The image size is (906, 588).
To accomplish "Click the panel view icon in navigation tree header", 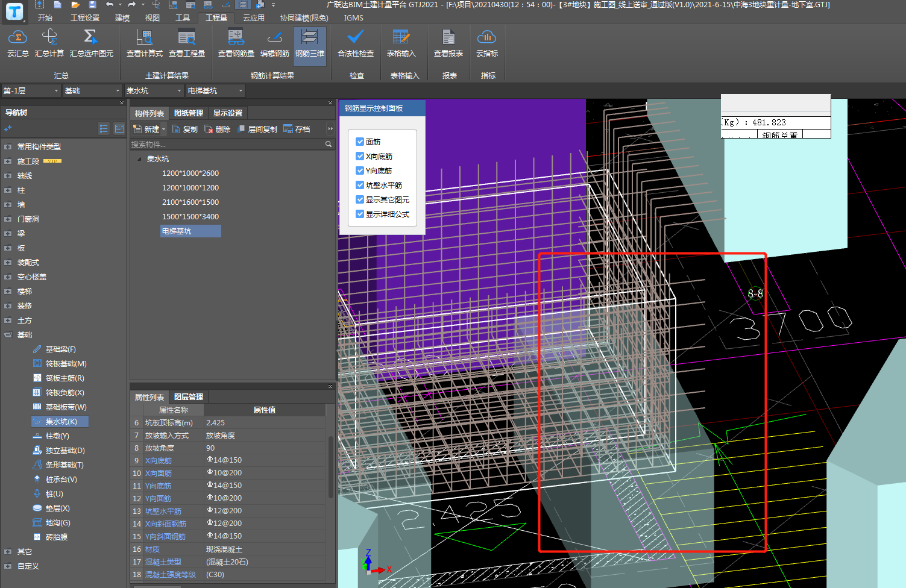I will click(119, 128).
